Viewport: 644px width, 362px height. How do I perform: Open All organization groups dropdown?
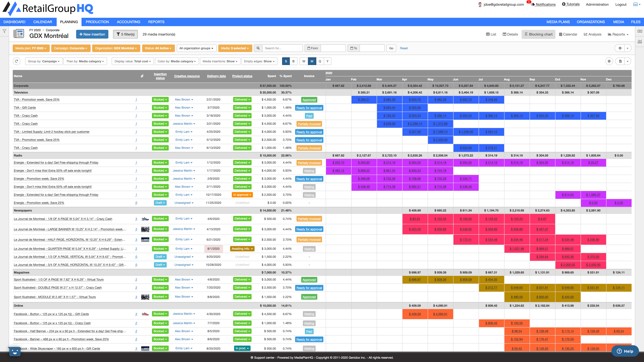pos(196,48)
